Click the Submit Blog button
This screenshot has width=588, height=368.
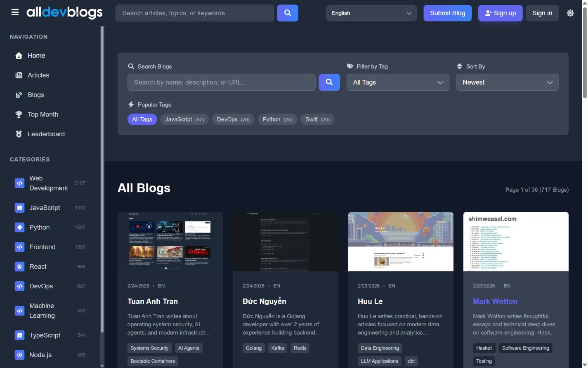tap(448, 13)
